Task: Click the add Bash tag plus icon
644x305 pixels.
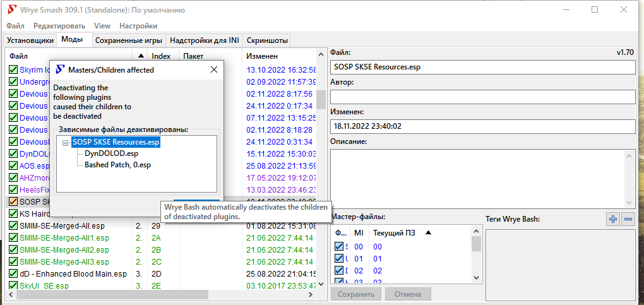Action: pyautogui.click(x=612, y=219)
